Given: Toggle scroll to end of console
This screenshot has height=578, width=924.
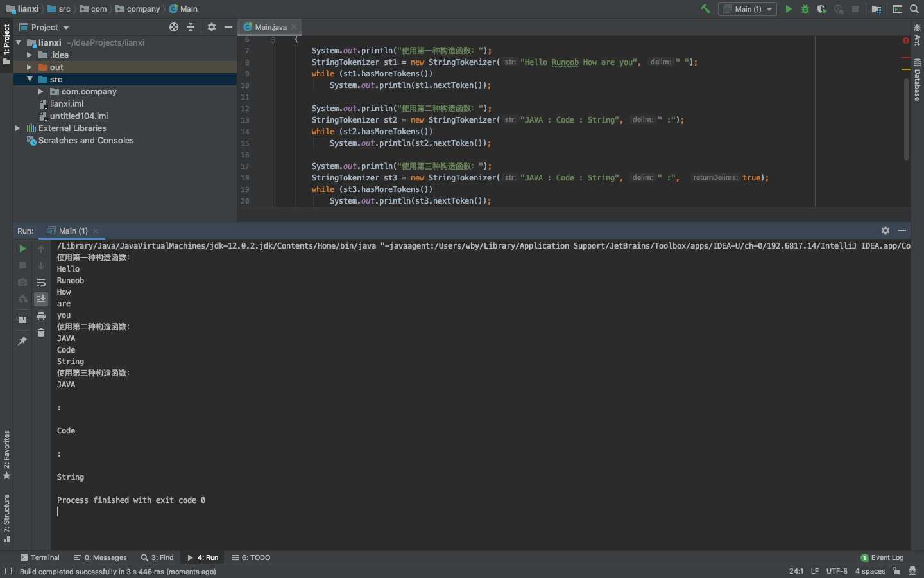Looking at the screenshot, I should click(41, 299).
